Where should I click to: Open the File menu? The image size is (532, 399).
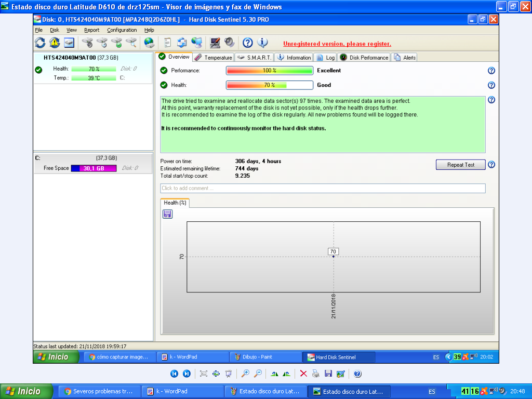click(x=38, y=30)
